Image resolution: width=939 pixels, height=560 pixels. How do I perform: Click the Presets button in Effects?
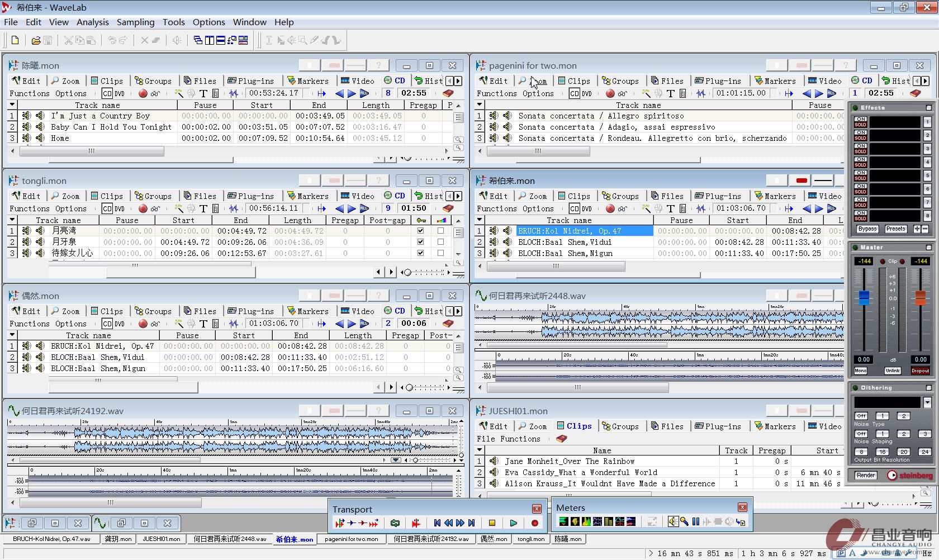click(895, 229)
